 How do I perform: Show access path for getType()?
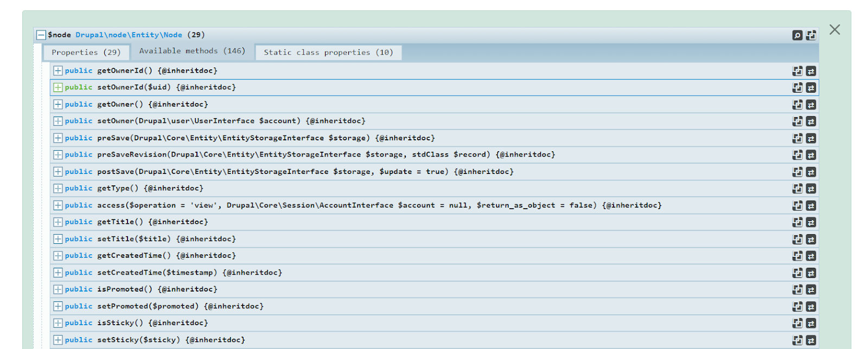click(811, 189)
